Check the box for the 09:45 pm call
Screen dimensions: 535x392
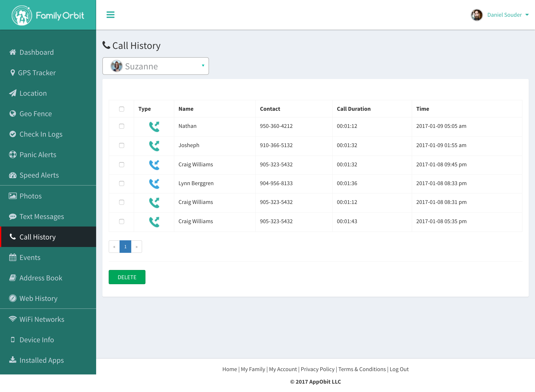pos(121,164)
